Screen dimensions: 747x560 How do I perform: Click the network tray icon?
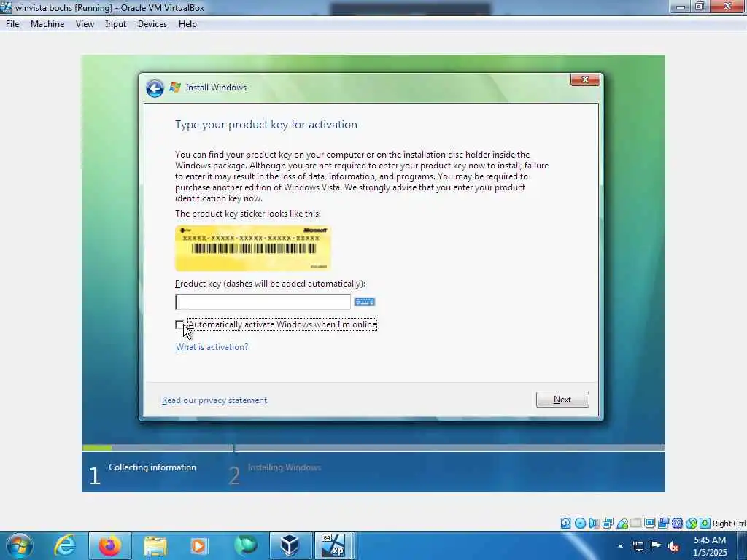(638, 546)
